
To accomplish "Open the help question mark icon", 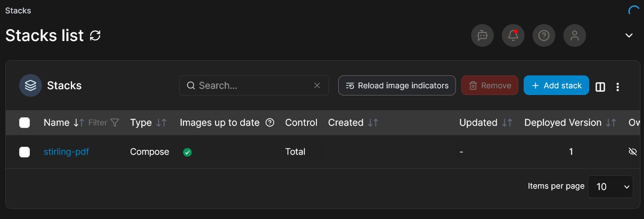I will coord(544,35).
